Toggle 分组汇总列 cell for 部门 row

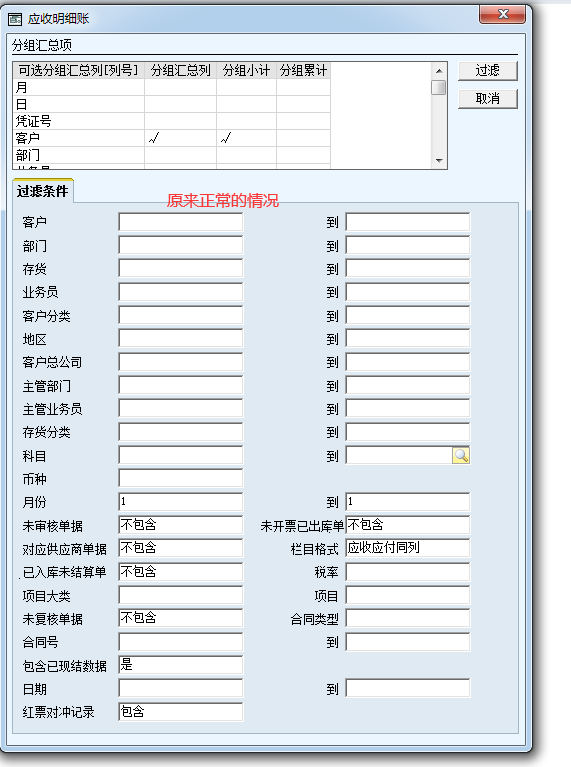coord(180,155)
